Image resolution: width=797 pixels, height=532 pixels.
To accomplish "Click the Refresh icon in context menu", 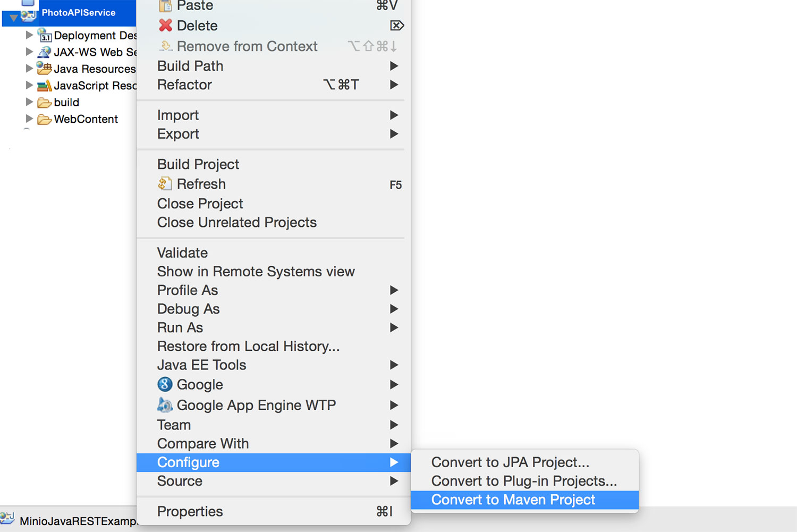I will click(x=165, y=184).
